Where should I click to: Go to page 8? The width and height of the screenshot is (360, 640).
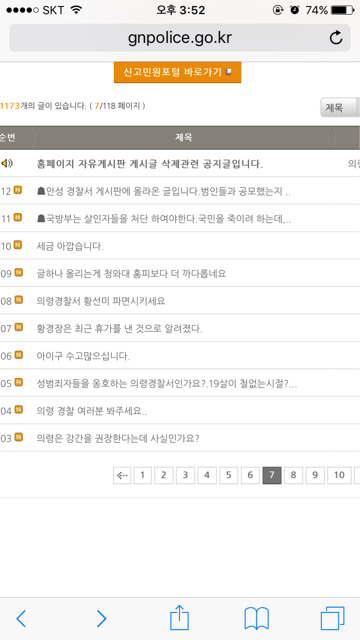point(293,475)
